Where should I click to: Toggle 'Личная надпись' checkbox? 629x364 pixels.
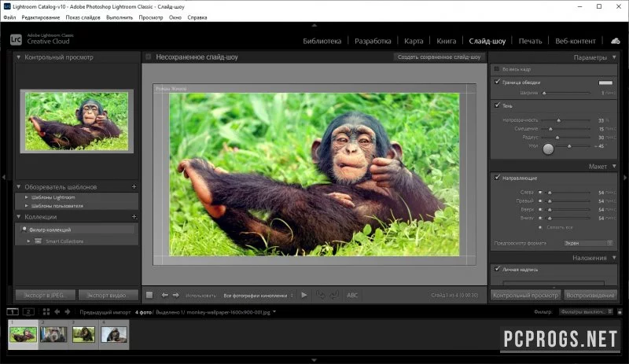(498, 269)
